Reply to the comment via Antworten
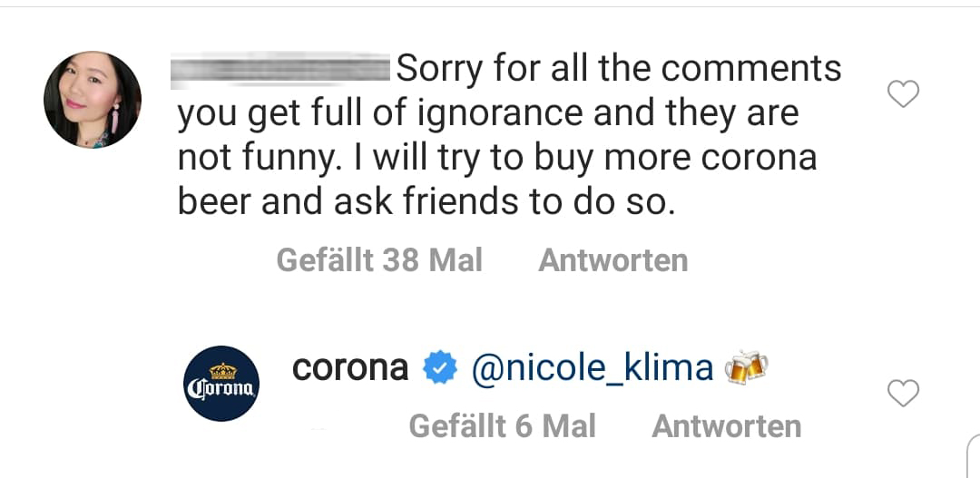Image resolution: width=980 pixels, height=478 pixels. (612, 260)
